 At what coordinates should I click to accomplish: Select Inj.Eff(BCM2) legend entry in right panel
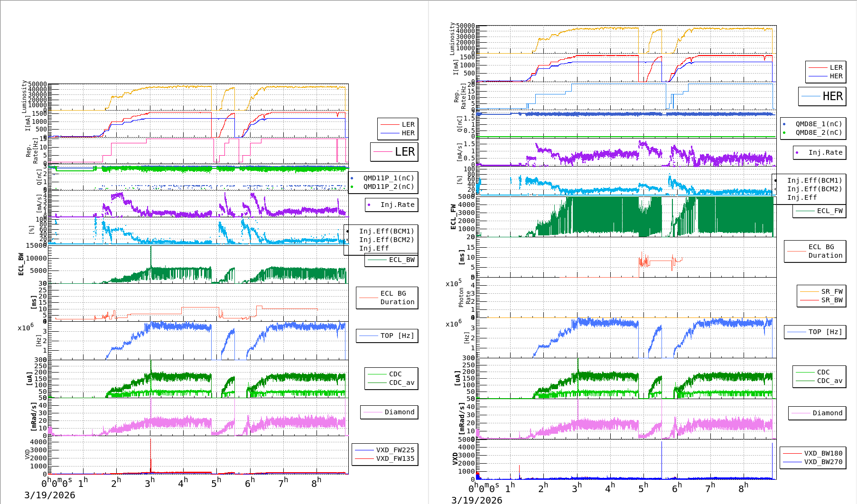click(814, 189)
